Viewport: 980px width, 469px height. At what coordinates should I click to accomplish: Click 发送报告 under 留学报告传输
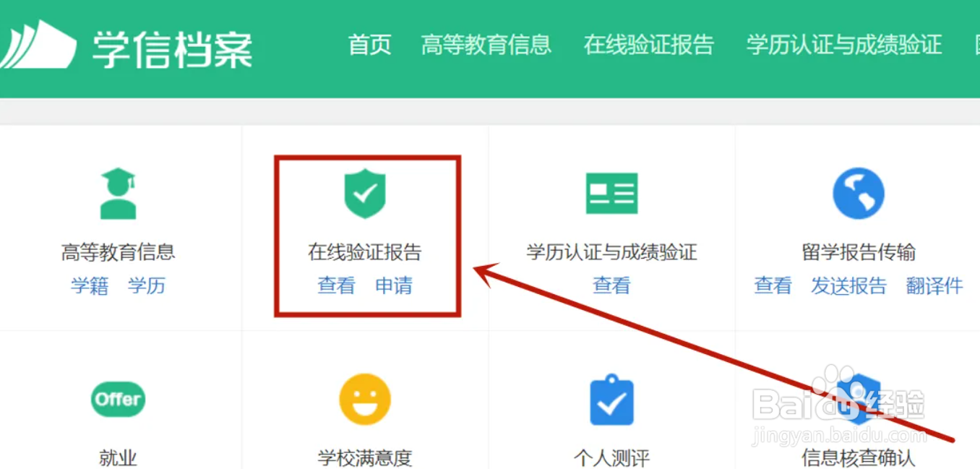pyautogui.click(x=848, y=285)
